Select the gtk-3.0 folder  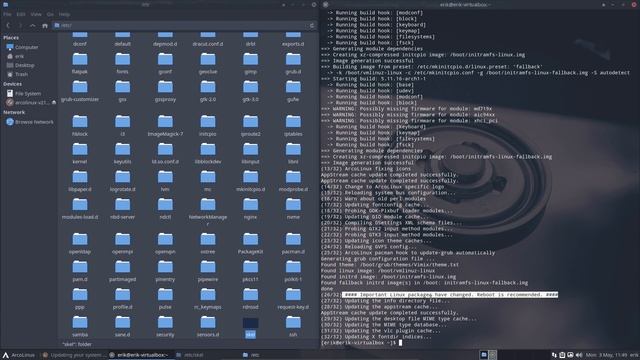click(251, 91)
